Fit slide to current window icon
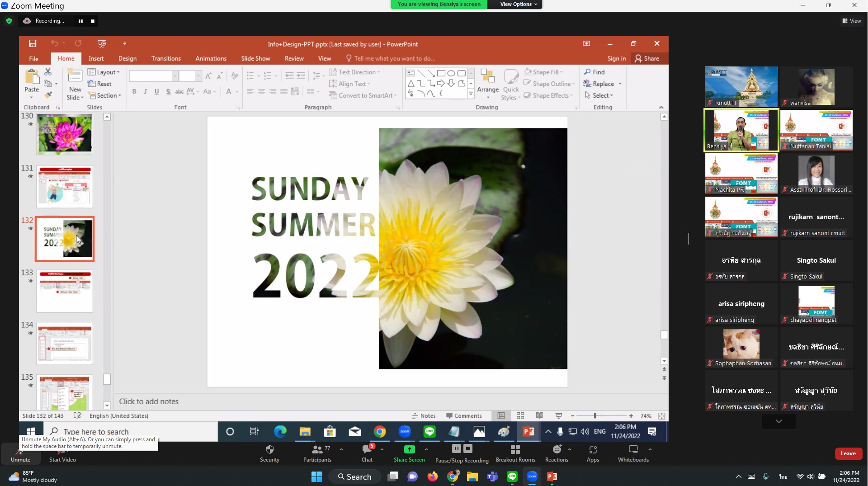The image size is (868, 486). point(662,416)
